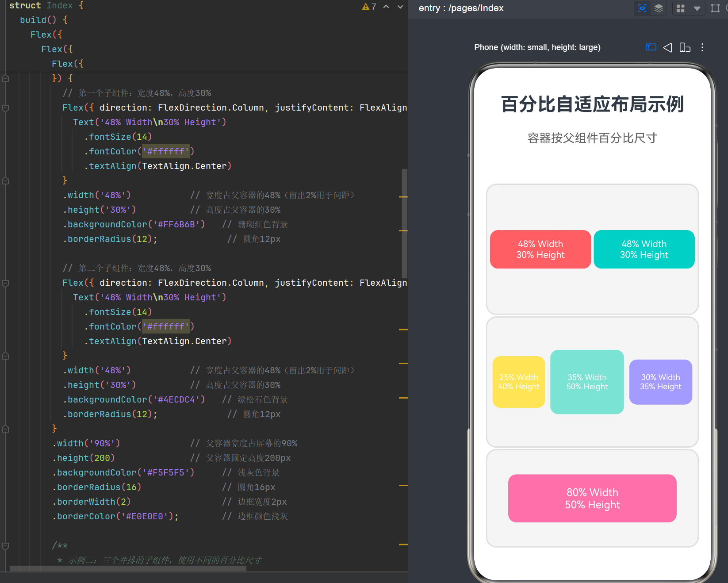The height and width of the screenshot is (583, 728).
Task: Click the .borderWidth(2) code line
Action: pyautogui.click(x=92, y=502)
